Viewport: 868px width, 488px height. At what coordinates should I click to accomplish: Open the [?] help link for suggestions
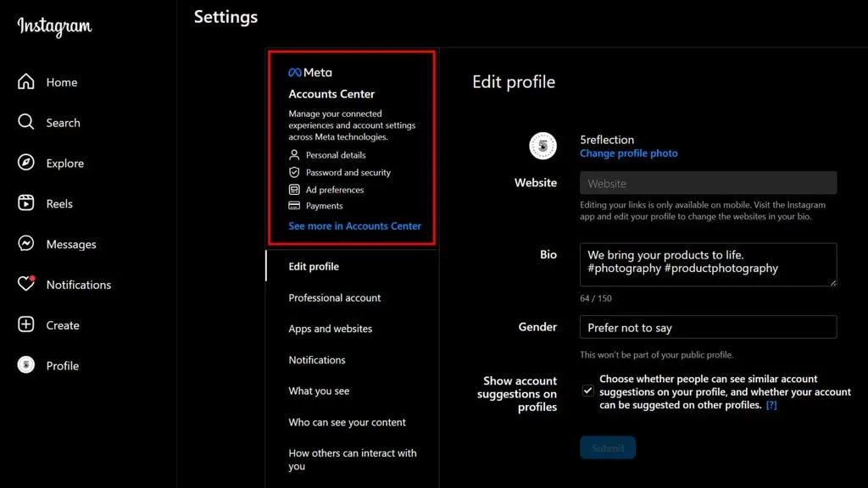(771, 405)
